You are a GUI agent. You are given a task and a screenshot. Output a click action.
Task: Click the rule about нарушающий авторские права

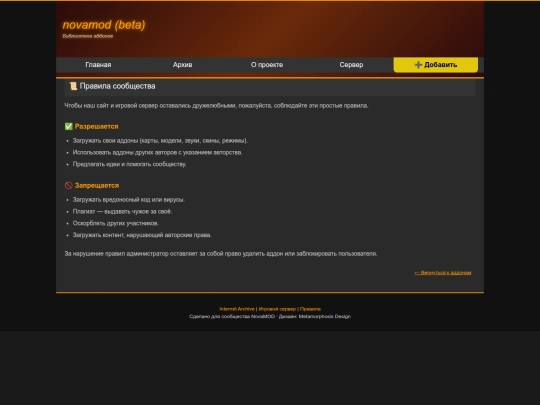tap(142, 235)
